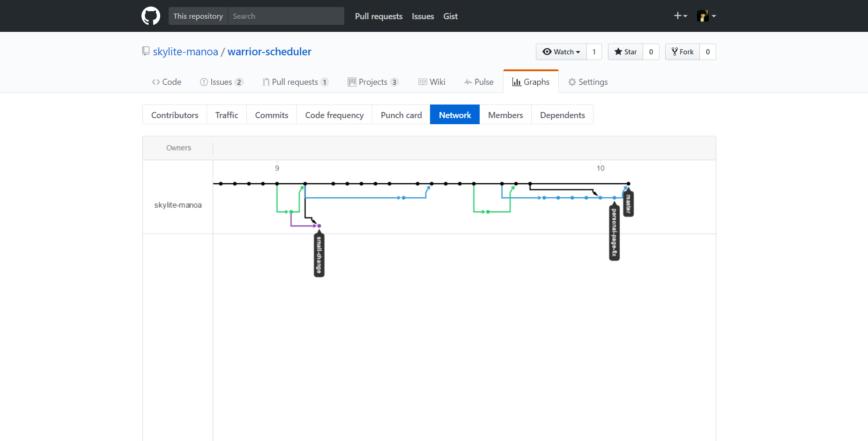Focus the repository search field
The width and height of the screenshot is (868, 441).
[x=286, y=16]
